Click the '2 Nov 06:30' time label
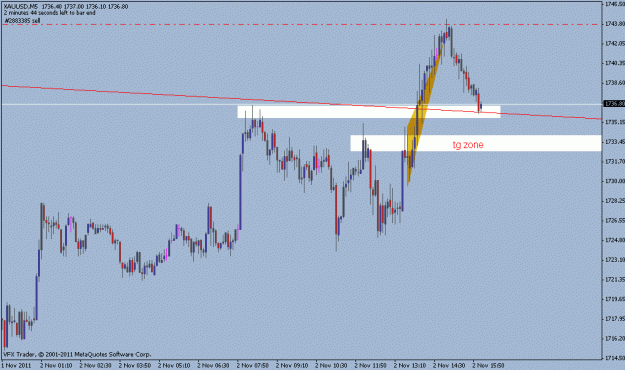The image size is (625, 370). [x=214, y=365]
